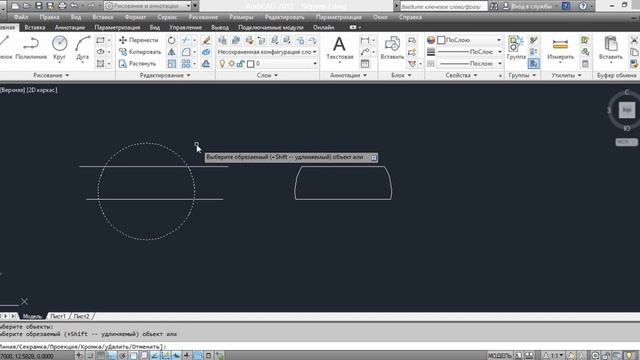Switch to the Вставка ribbon tab
This screenshot has height=360, width=640.
coord(35,27)
